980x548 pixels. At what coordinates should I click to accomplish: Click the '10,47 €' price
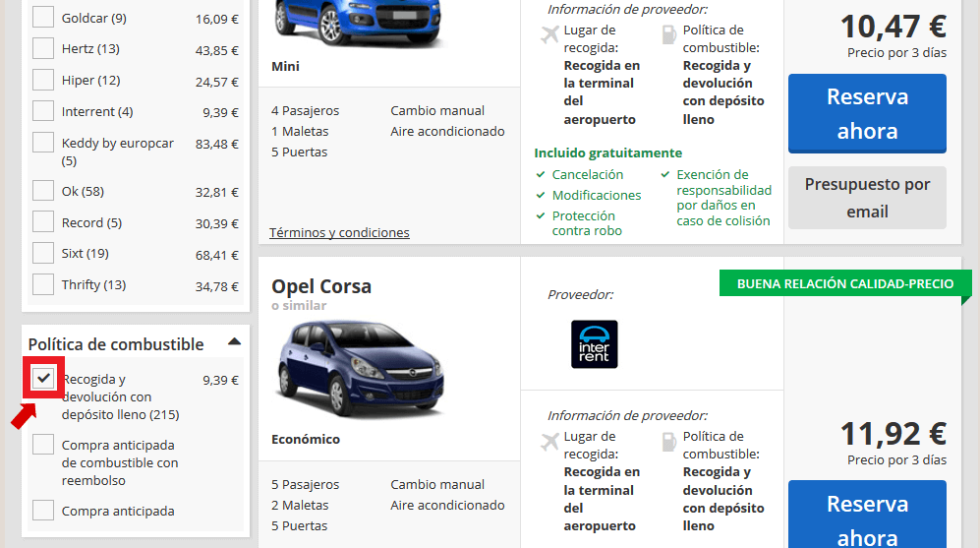[x=894, y=27]
